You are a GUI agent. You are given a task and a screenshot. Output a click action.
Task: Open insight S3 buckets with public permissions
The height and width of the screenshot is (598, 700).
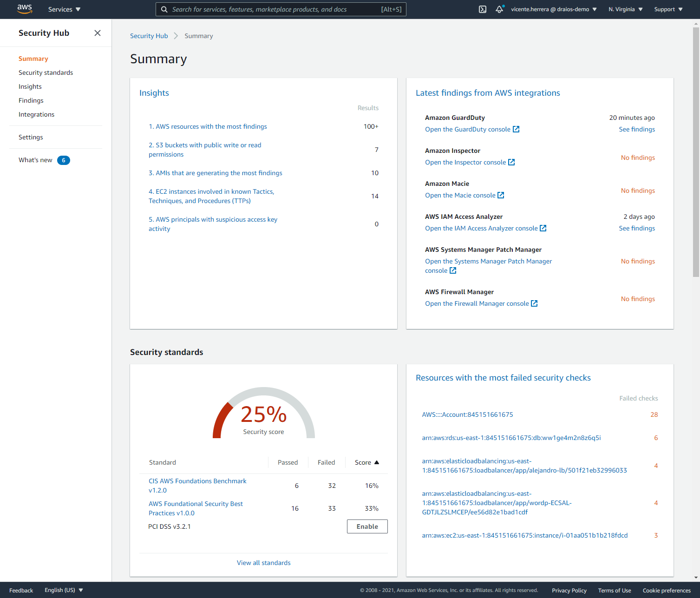[205, 150]
